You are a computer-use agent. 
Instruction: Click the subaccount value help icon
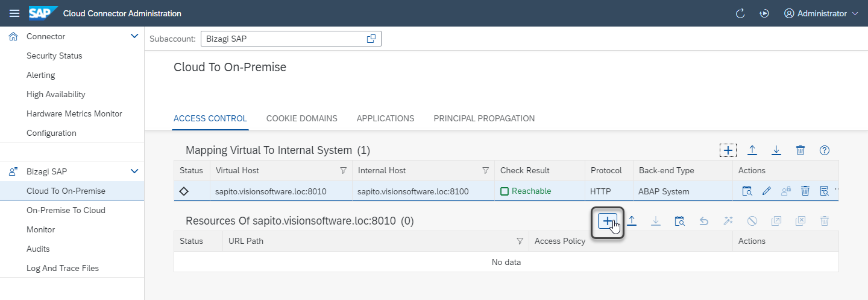(x=371, y=39)
